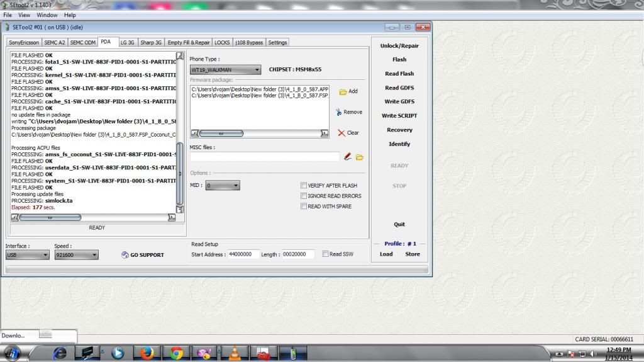Screen dimensions: 644x362
Task: Click the Flash button
Action: pyautogui.click(x=399, y=59)
